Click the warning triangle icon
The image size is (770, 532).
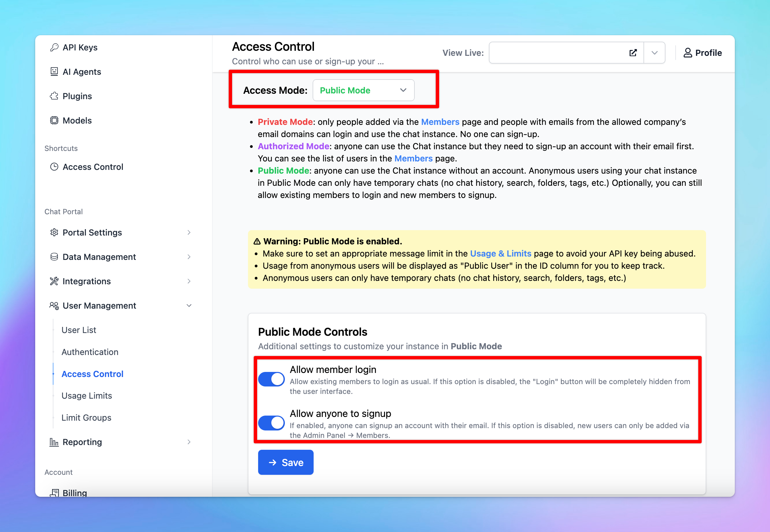point(257,241)
